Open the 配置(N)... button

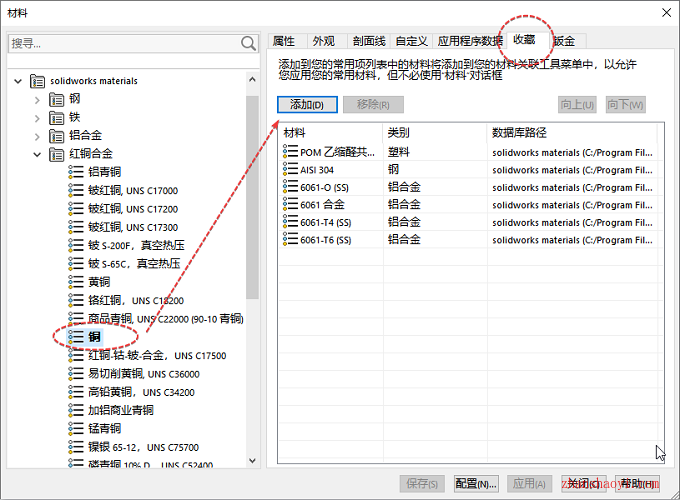click(x=476, y=484)
